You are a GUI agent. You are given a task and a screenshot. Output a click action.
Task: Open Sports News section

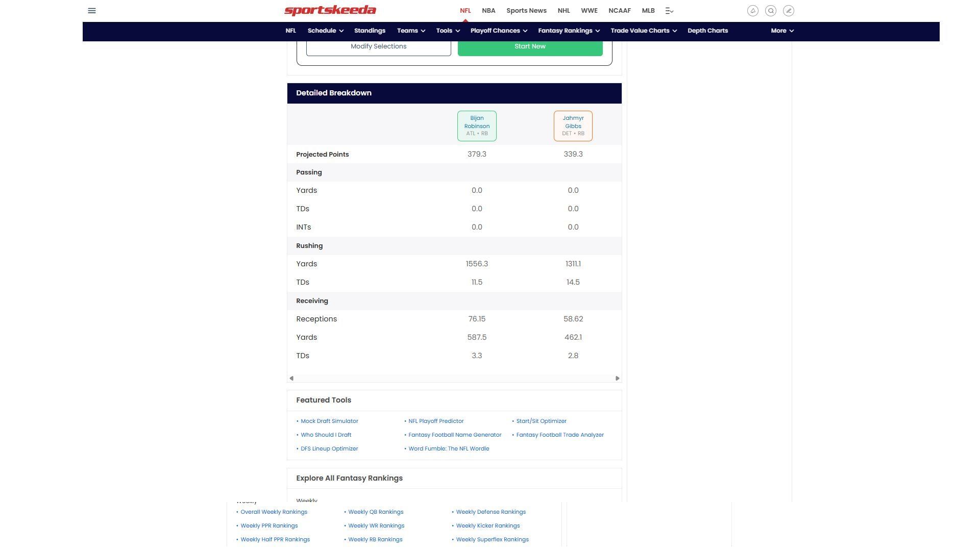click(x=526, y=11)
